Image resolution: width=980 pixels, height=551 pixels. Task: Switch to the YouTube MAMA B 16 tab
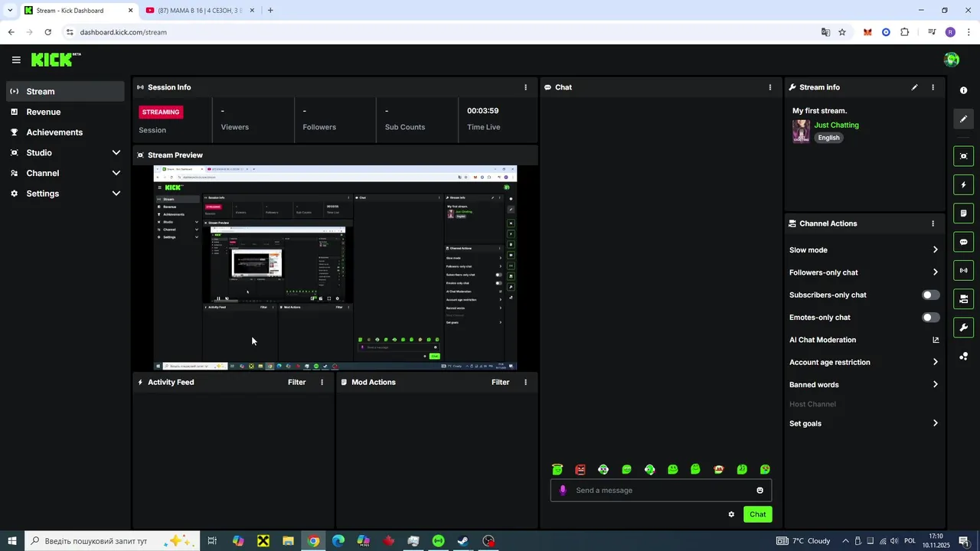coord(199,10)
